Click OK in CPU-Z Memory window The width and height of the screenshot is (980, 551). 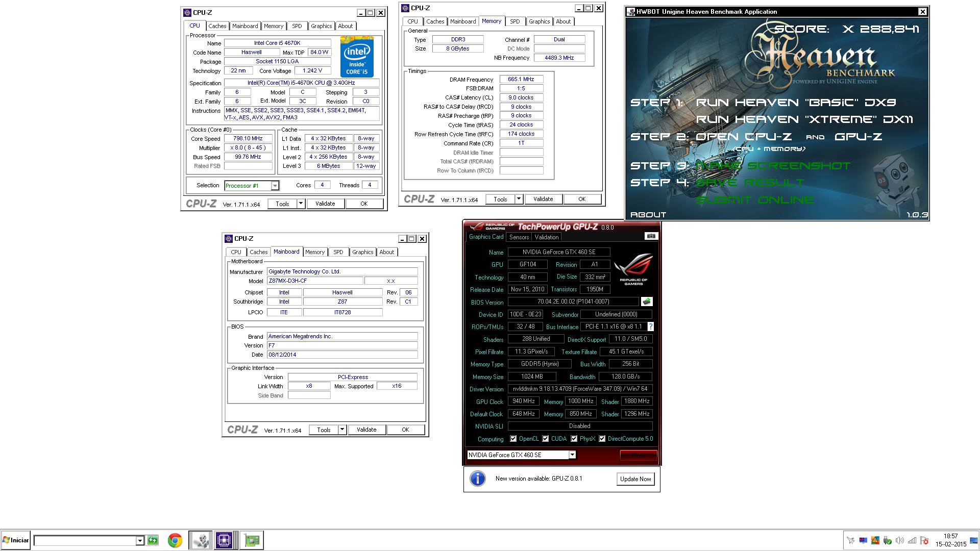coord(582,199)
